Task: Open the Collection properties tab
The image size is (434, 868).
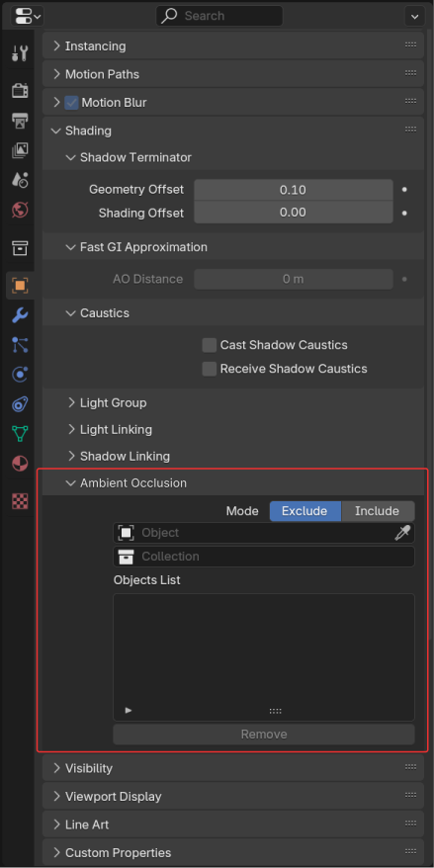Action: pyautogui.click(x=20, y=248)
